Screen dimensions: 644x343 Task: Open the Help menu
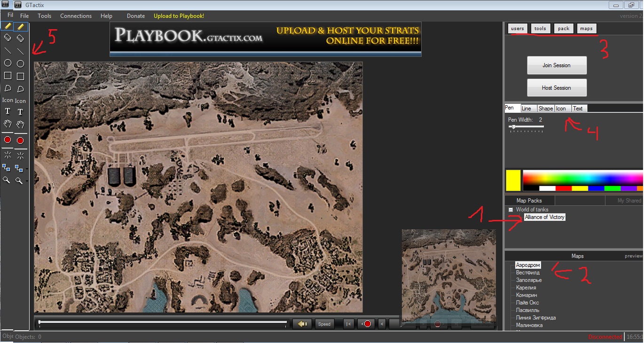point(106,16)
